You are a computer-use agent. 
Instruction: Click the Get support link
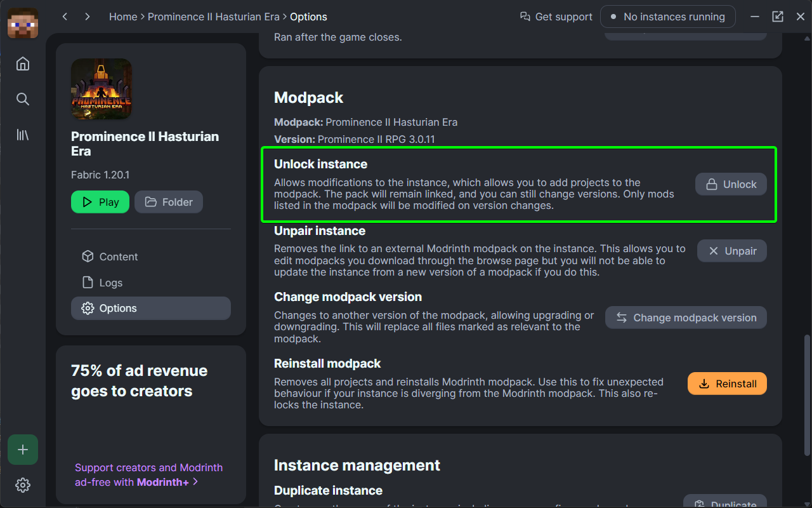point(556,17)
